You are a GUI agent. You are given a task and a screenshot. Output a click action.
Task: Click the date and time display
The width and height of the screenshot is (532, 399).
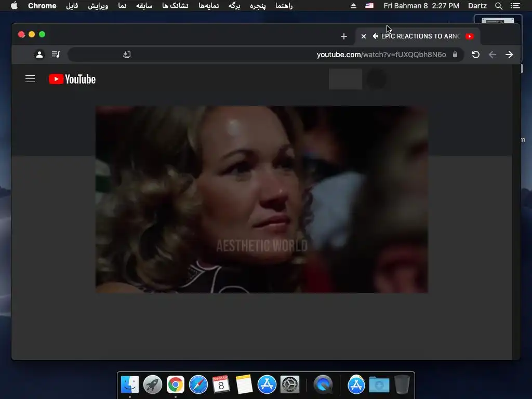(421, 6)
